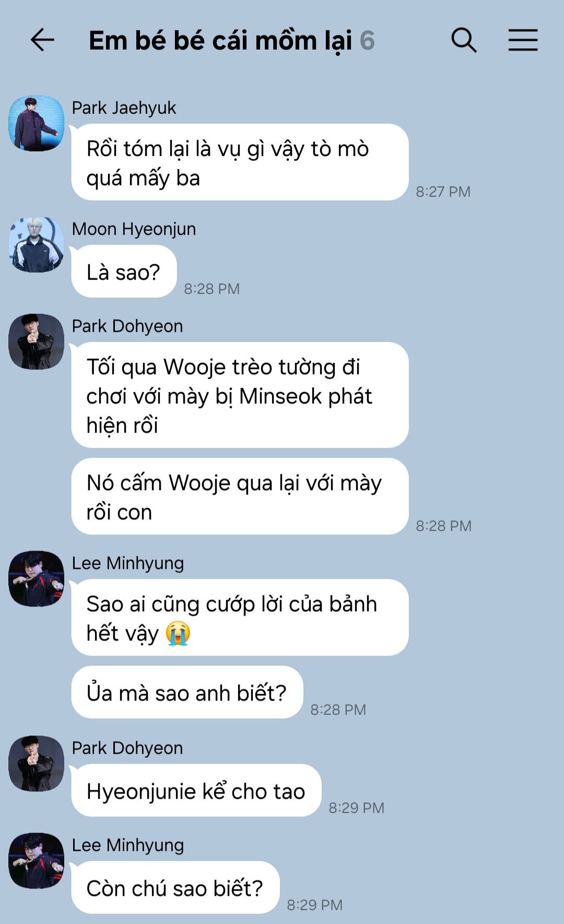Tap the sender name Moon Hyeonjun
This screenshot has height=924, width=564.
coord(134,229)
